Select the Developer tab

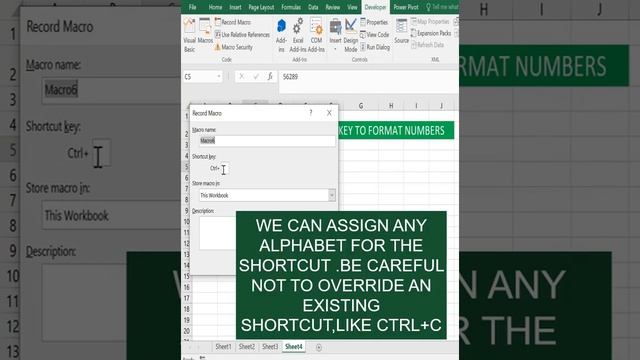[x=375, y=7]
